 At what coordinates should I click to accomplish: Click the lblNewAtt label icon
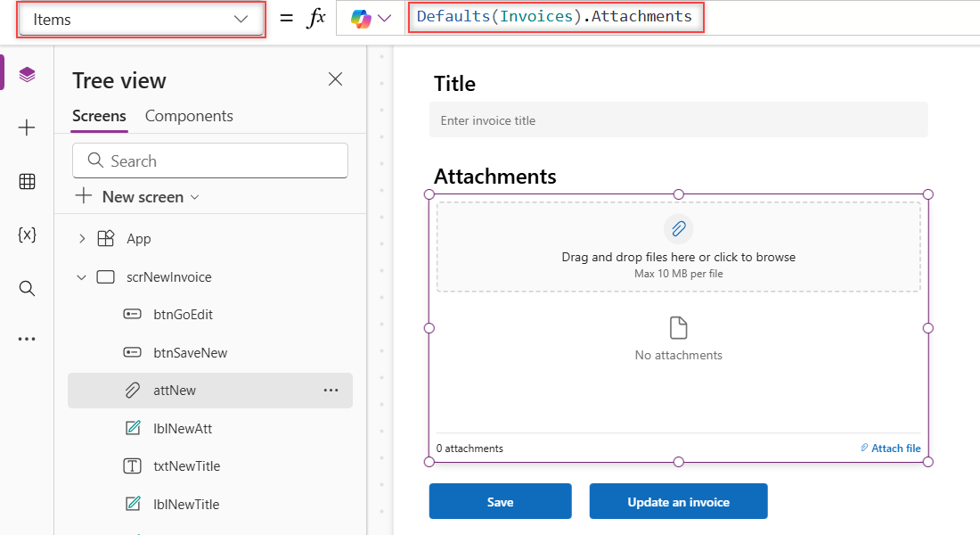pyautogui.click(x=133, y=428)
